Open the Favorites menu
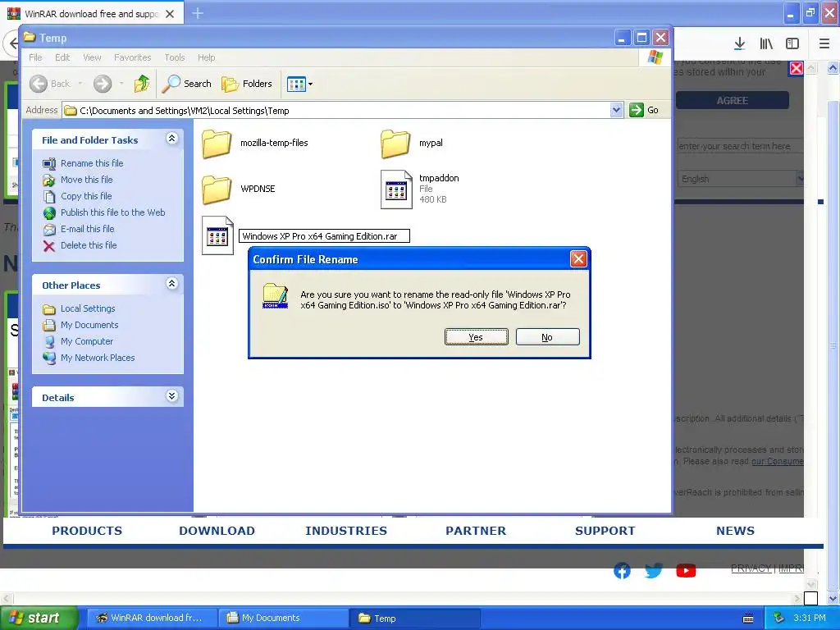 (132, 57)
